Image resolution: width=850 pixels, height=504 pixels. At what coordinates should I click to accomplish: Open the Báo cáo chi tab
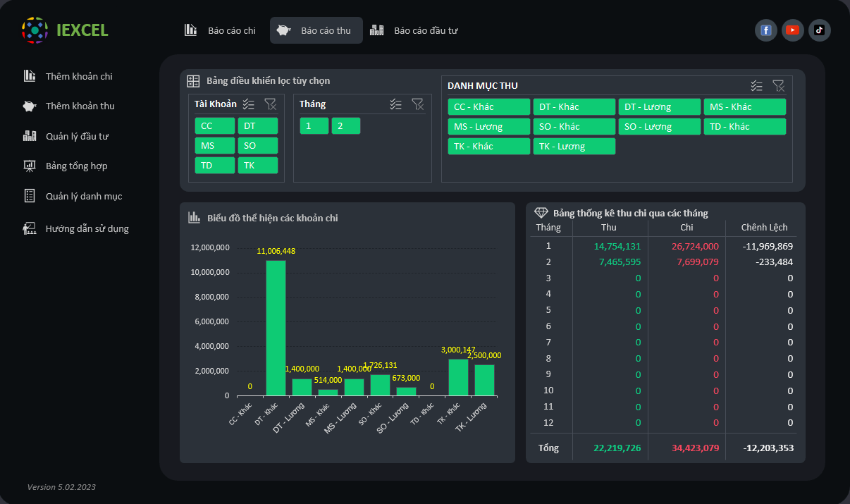click(x=221, y=30)
